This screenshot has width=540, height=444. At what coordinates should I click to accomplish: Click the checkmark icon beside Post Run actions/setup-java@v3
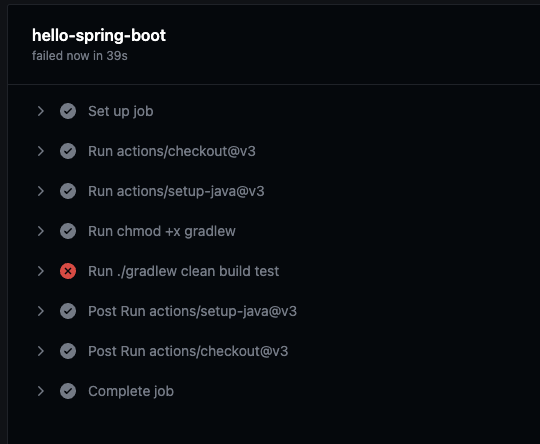(68, 311)
